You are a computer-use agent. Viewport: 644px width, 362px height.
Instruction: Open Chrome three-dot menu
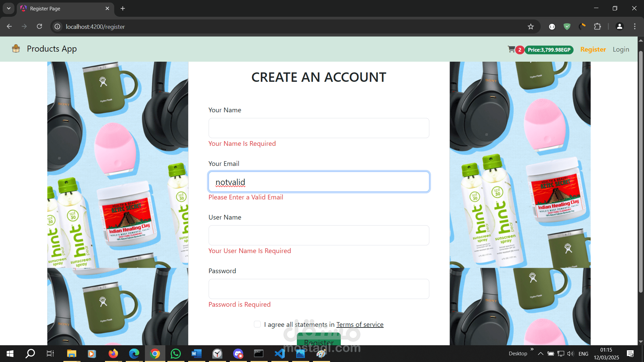[635, 26]
